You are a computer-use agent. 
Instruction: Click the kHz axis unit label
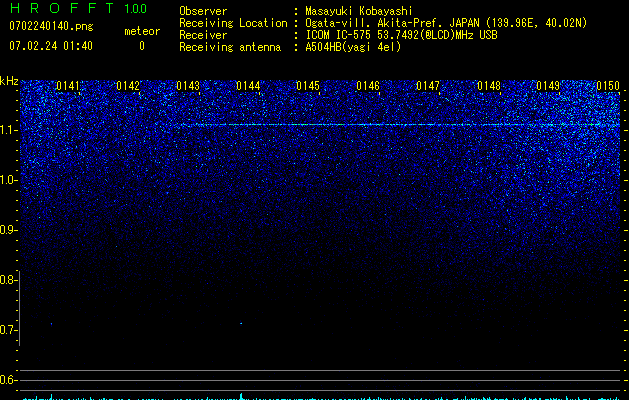[9, 81]
